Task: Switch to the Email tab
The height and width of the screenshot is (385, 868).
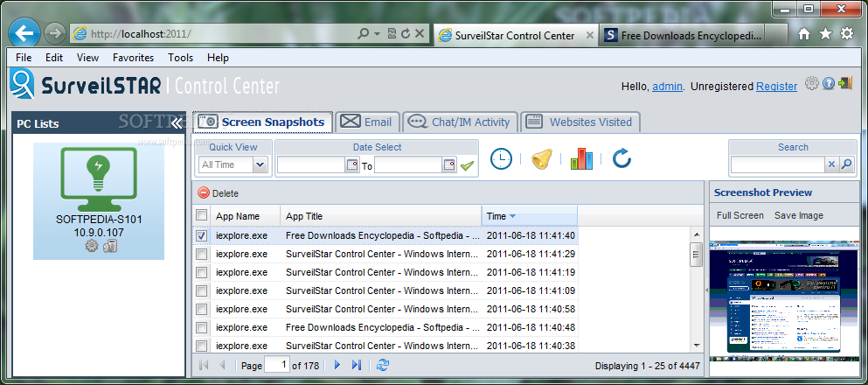Action: pos(366,122)
